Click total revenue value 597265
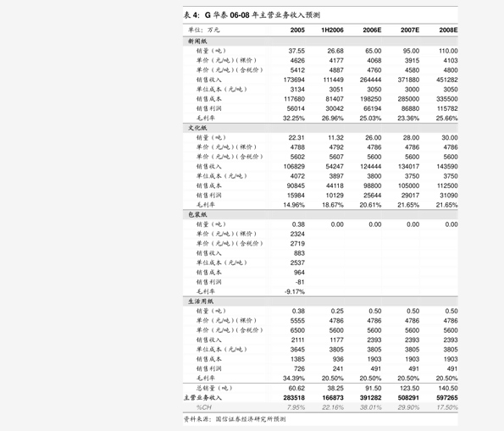Viewport: 504px width, 431px height. [447, 398]
